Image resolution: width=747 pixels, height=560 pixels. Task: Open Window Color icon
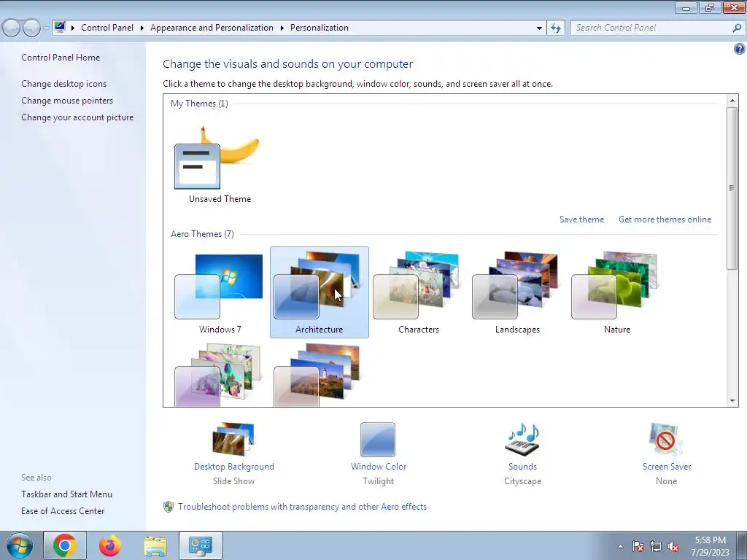378,440
